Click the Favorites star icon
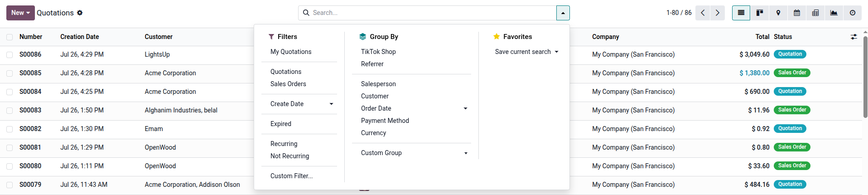 (497, 36)
